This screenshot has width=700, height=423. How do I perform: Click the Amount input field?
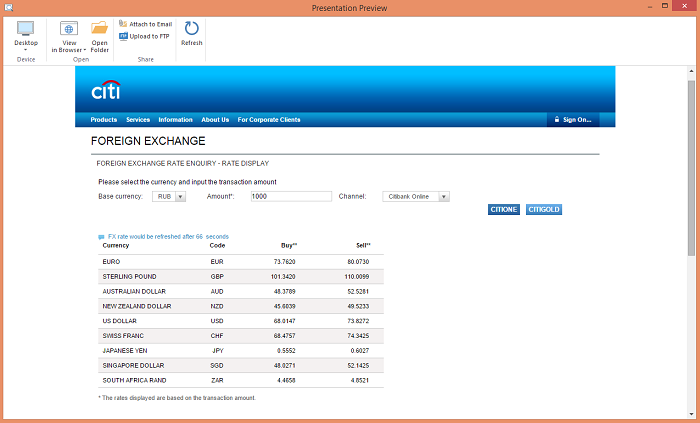click(291, 196)
